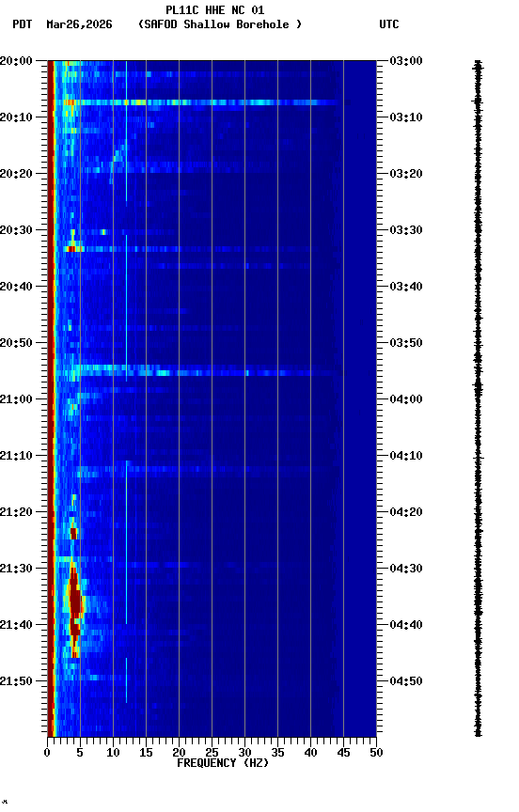
Task: Click the 04:00 UTC time label
Action: point(406,399)
